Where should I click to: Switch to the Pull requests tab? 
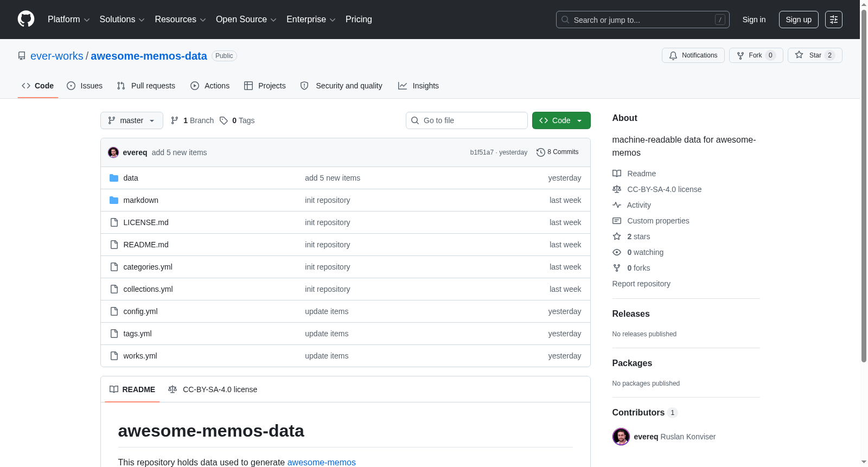click(x=146, y=86)
